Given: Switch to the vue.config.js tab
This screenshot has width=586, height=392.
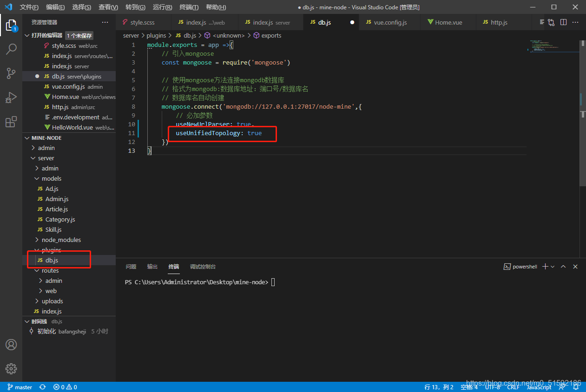Looking at the screenshot, I should pos(390,22).
